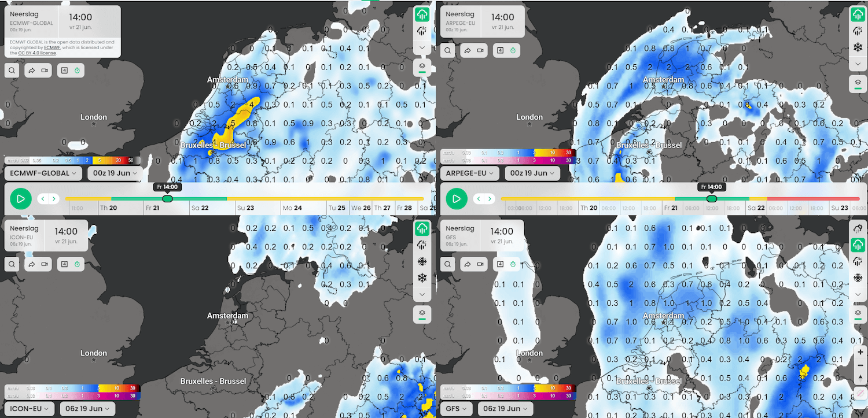Step back one frame on ARPEGE-EU timeline
Image resolution: width=868 pixels, height=418 pixels.
478,199
